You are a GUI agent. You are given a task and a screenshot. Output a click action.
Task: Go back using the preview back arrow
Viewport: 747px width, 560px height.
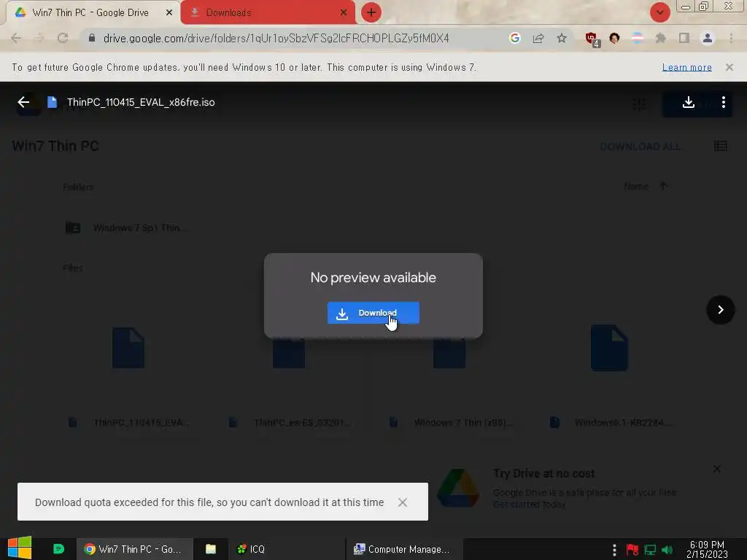(23, 102)
